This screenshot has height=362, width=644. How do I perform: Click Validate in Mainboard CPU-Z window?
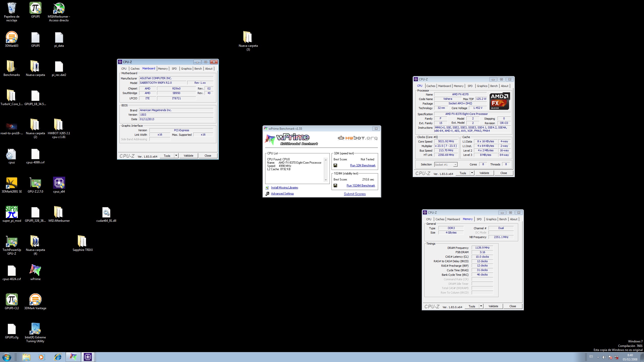(188, 156)
